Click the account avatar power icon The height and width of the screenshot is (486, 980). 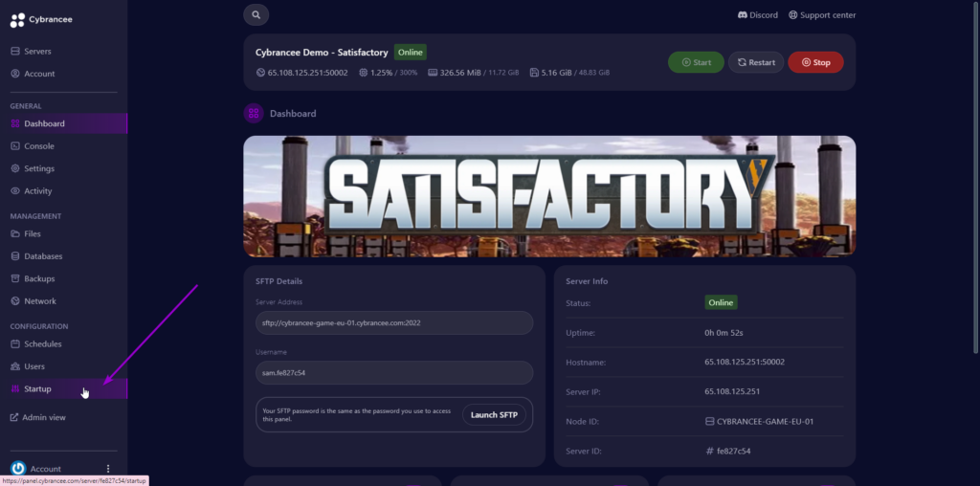coord(18,469)
